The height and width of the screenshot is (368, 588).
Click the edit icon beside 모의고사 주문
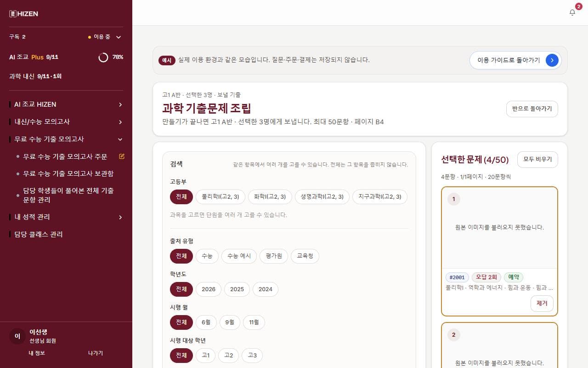point(122,156)
